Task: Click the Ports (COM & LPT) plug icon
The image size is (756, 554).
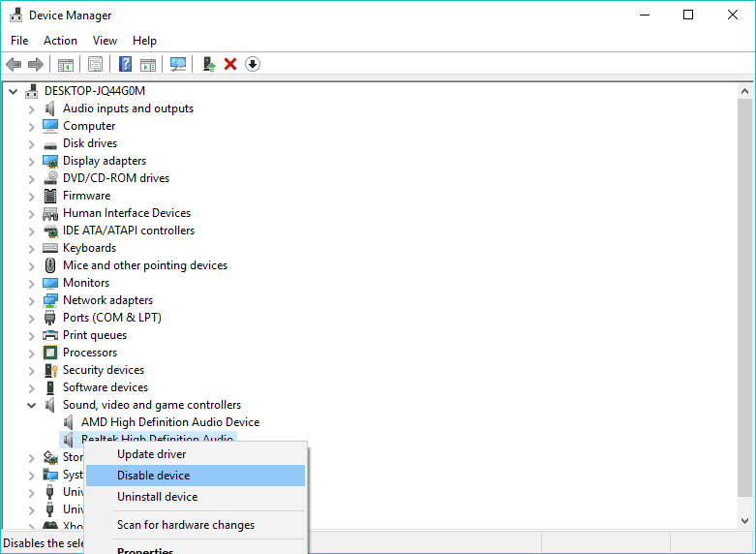Action: click(x=49, y=318)
